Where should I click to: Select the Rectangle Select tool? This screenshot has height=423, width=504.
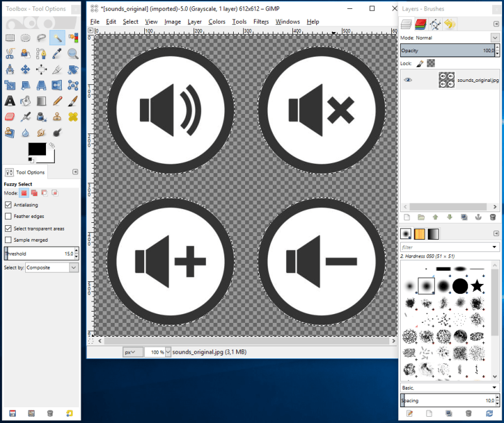(x=10, y=38)
